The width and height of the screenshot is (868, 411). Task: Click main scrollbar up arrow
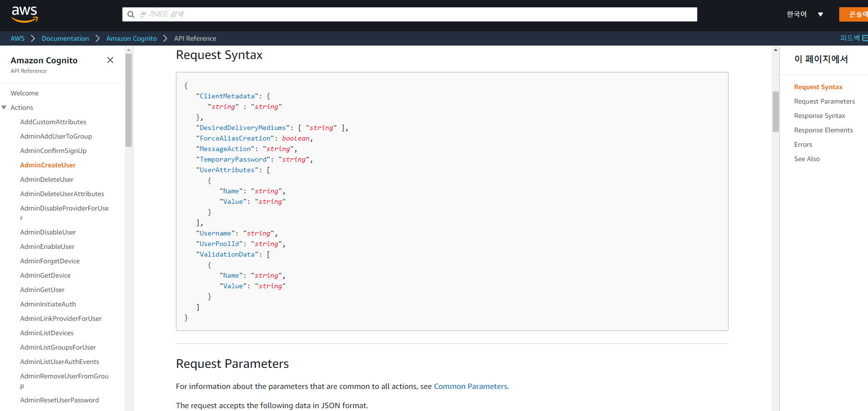point(775,49)
